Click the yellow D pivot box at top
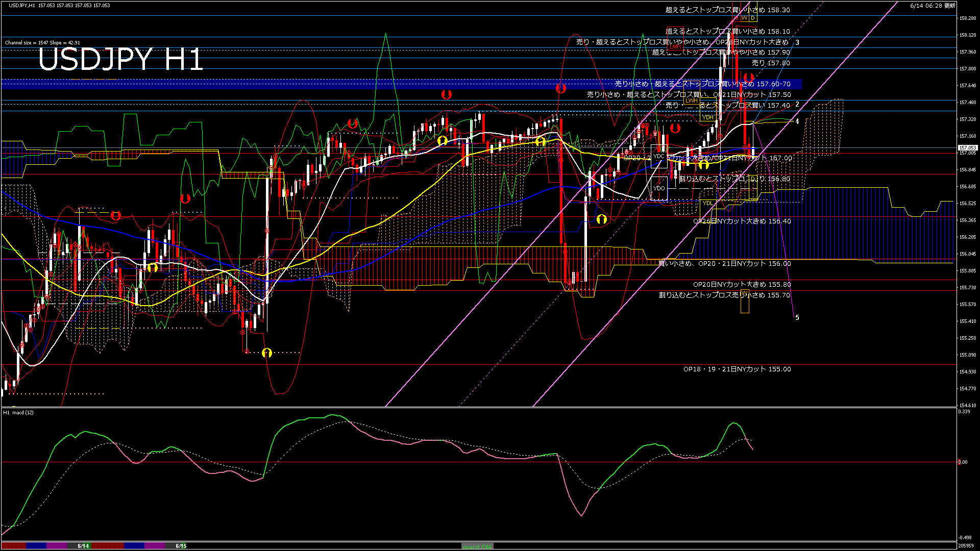 [x=753, y=18]
